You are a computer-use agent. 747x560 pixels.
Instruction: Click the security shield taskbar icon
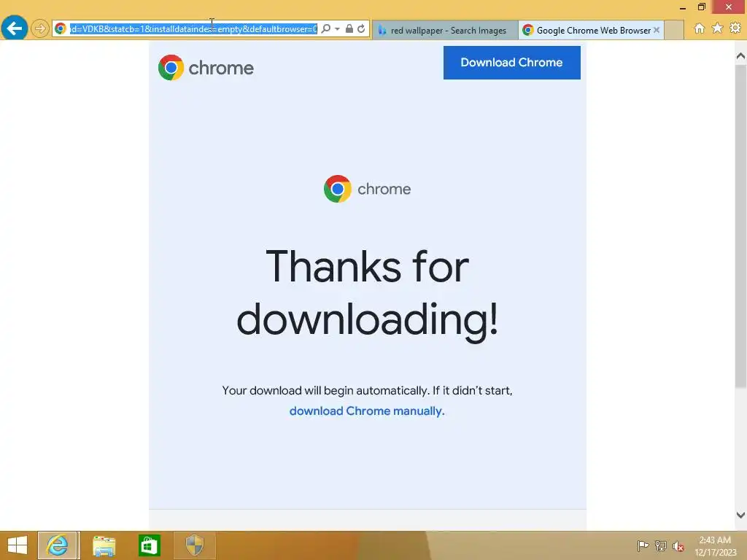tap(194, 545)
